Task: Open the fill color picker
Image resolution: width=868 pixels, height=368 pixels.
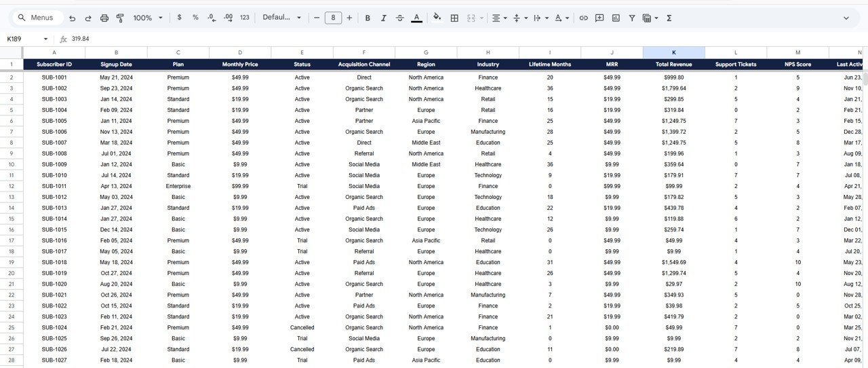Action: pos(437,18)
